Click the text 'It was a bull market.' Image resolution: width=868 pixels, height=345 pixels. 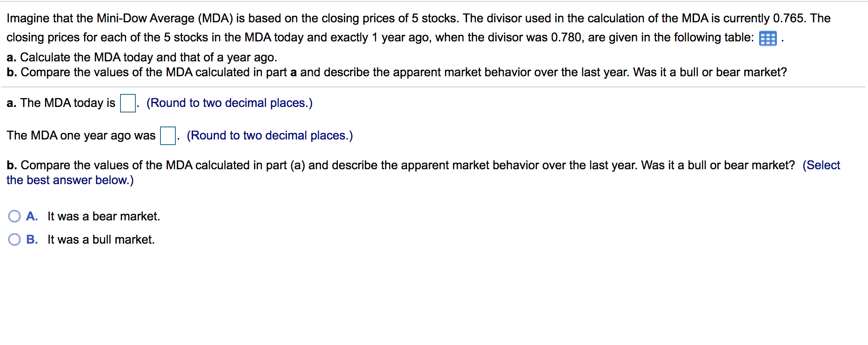[x=101, y=239]
